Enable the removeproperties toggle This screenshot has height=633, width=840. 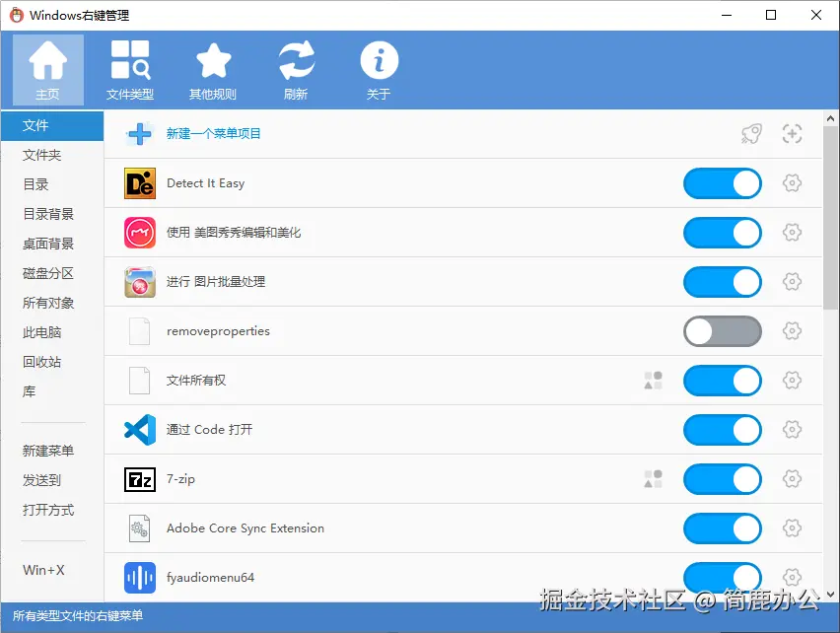722,331
